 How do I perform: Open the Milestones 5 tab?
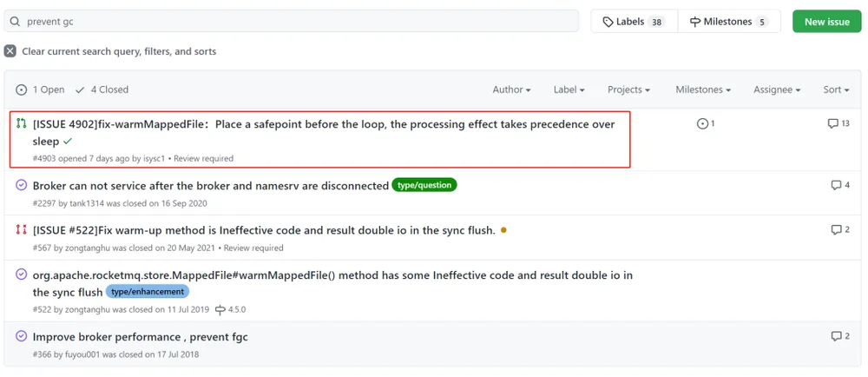(729, 22)
